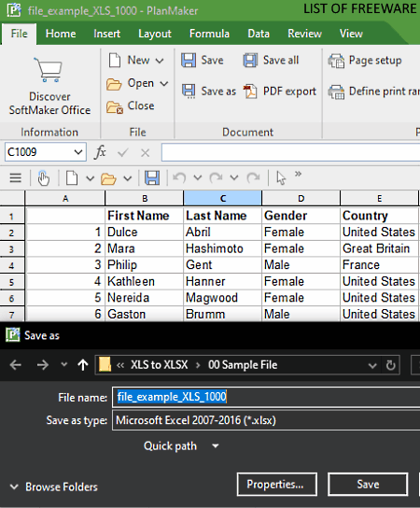420x508 pixels.
Task: Click 00 Sample File breadcrumb segment
Action: 243,365
